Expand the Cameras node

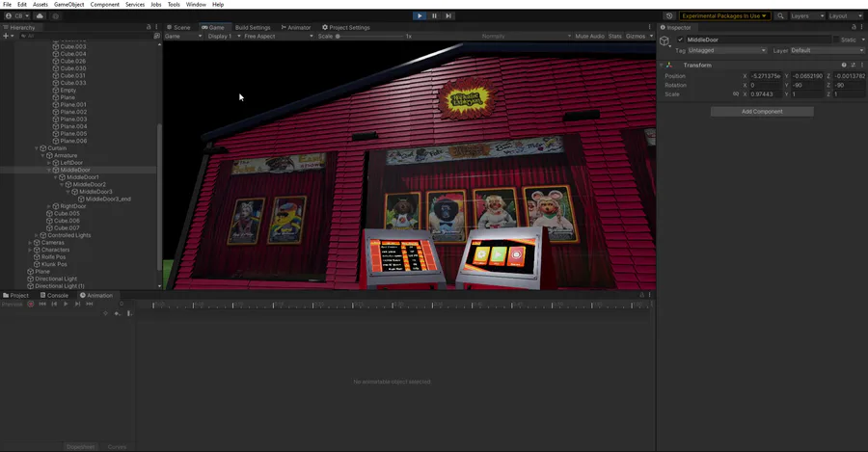30,242
